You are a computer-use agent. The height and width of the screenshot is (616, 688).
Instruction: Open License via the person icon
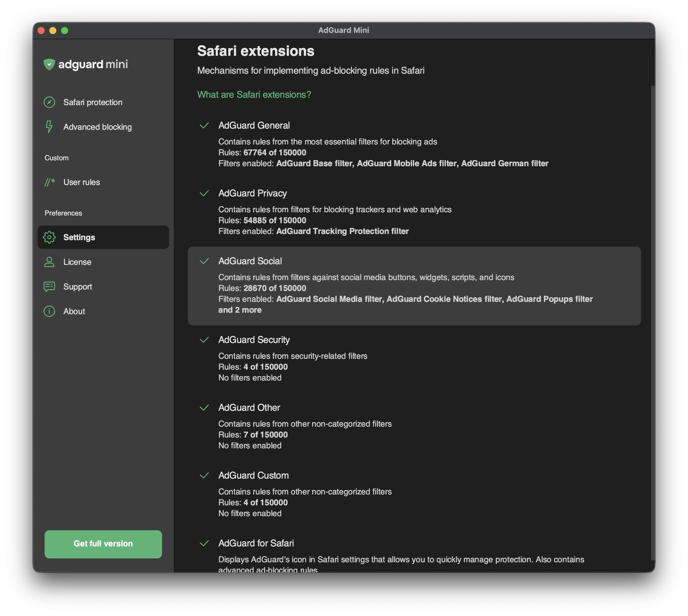tap(49, 262)
